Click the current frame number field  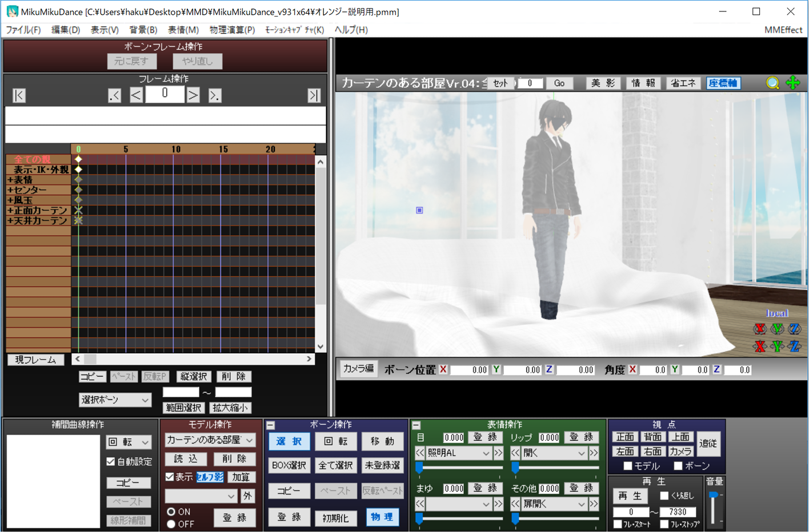coord(165,94)
